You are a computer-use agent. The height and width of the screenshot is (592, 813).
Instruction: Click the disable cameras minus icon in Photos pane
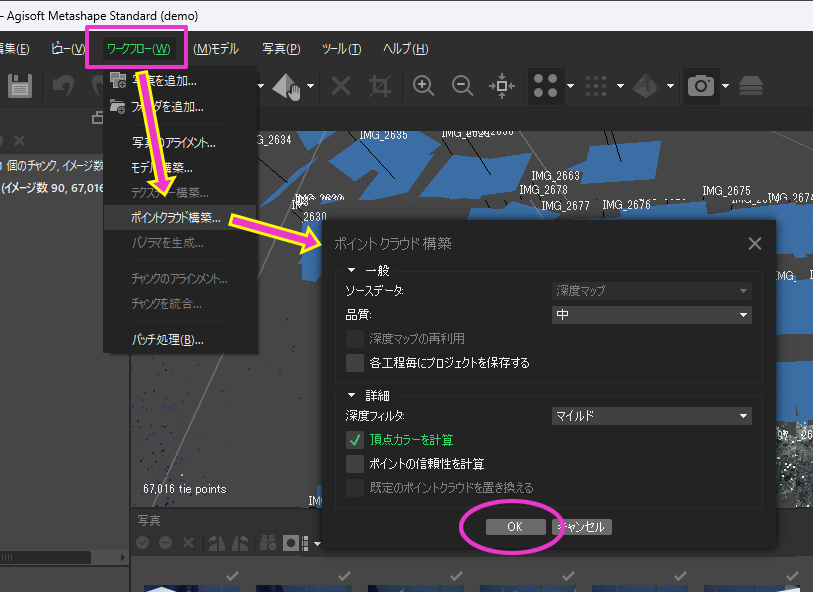tap(165, 543)
